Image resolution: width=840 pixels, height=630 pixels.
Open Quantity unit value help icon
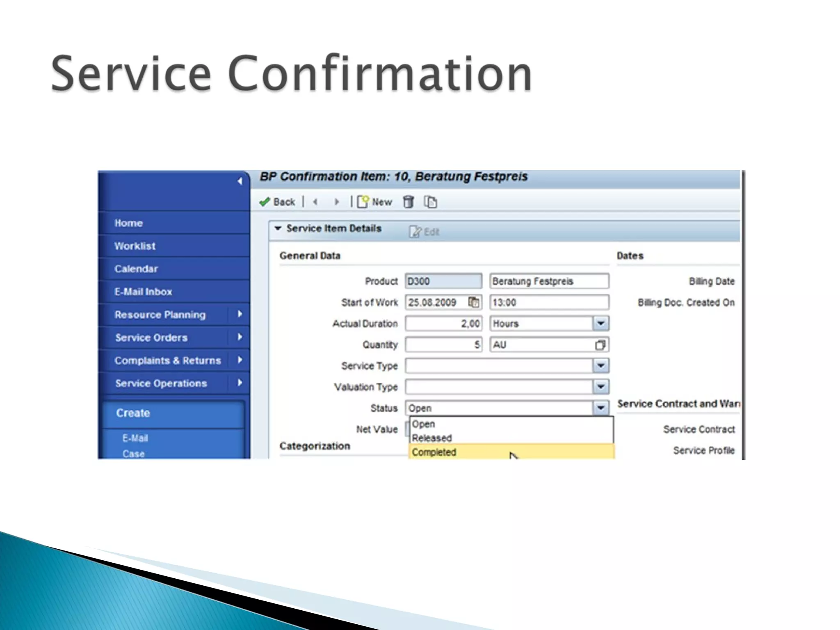600,345
